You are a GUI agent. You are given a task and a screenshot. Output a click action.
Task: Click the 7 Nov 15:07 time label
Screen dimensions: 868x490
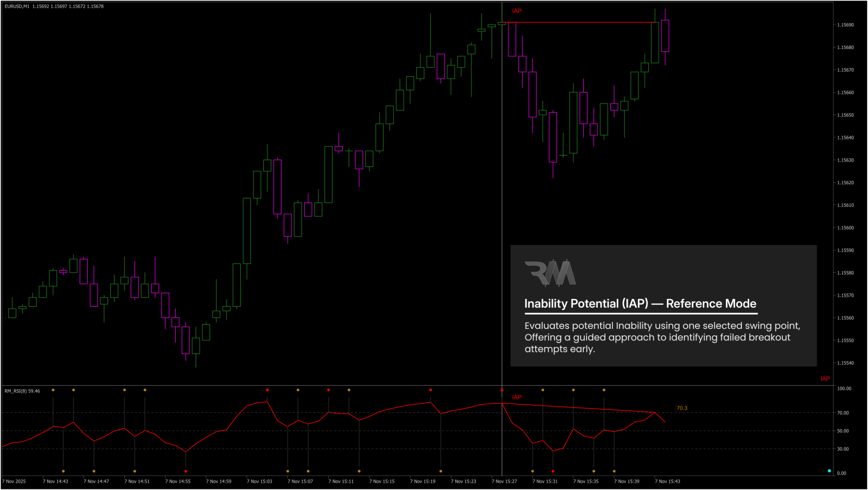[x=301, y=481]
